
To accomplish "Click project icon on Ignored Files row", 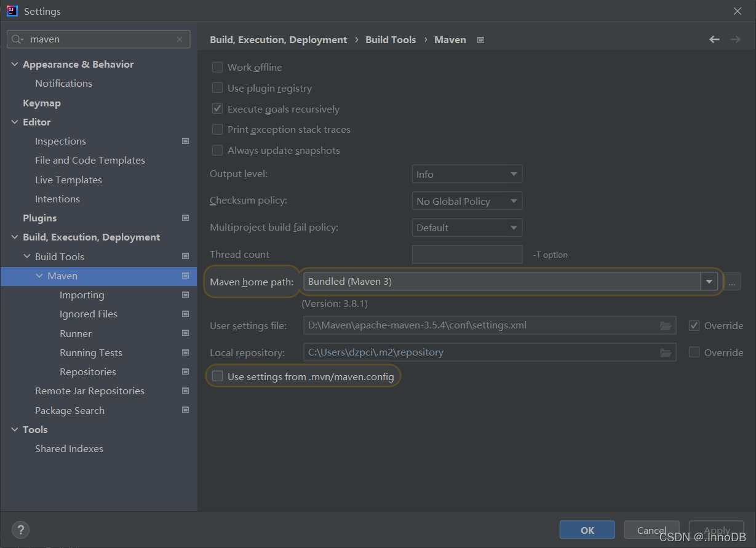I will point(185,314).
